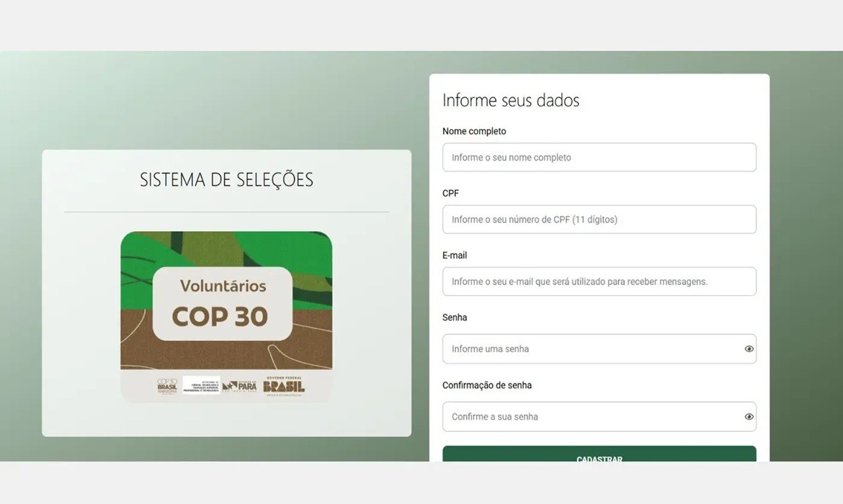Click the Governo Federal Brasil logo
The width and height of the screenshot is (843, 504).
click(284, 386)
